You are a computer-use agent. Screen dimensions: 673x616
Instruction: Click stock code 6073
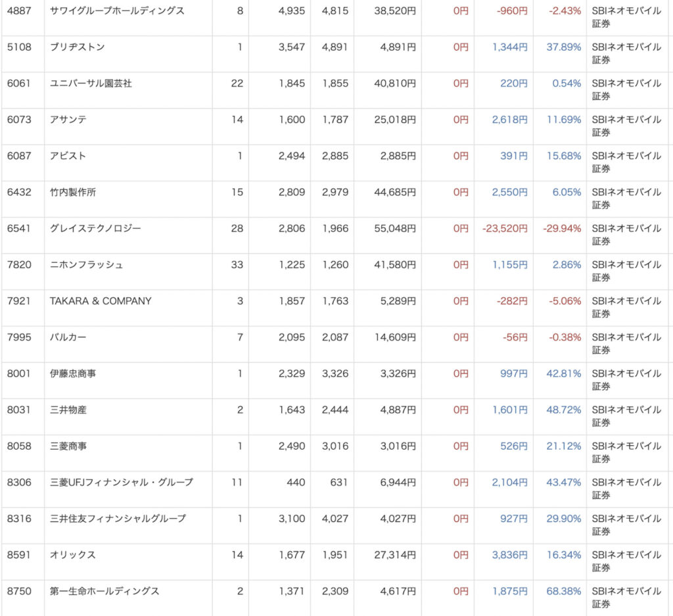click(19, 120)
